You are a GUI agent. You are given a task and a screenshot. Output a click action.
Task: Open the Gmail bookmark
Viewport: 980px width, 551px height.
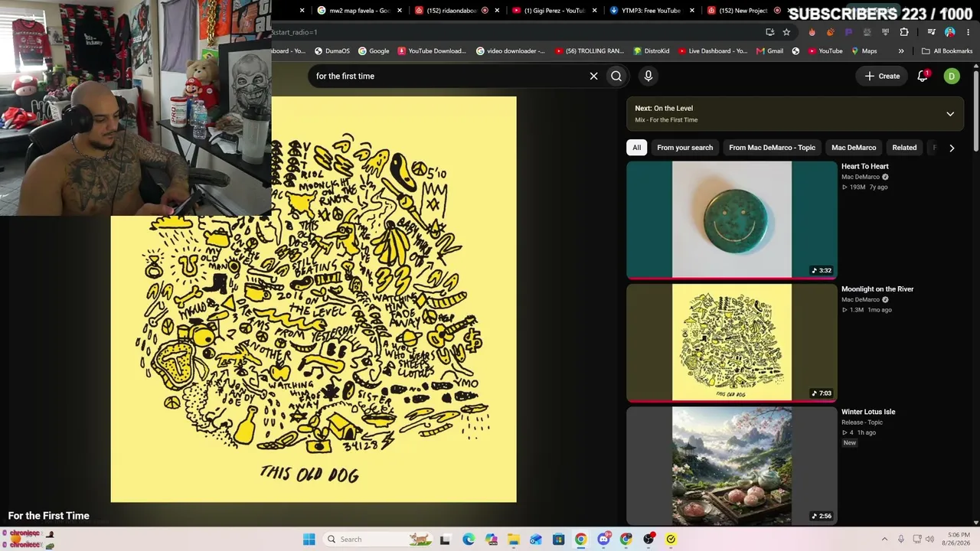click(769, 51)
